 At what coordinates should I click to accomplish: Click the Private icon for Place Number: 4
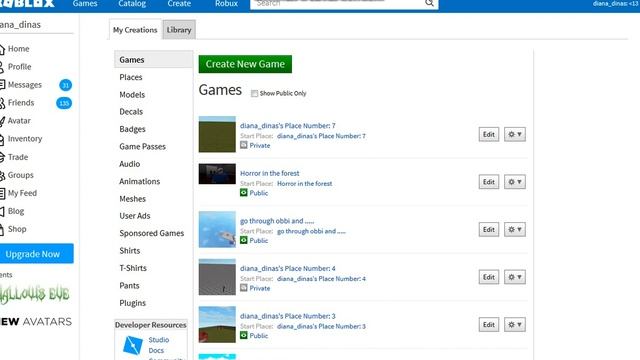pos(244,288)
